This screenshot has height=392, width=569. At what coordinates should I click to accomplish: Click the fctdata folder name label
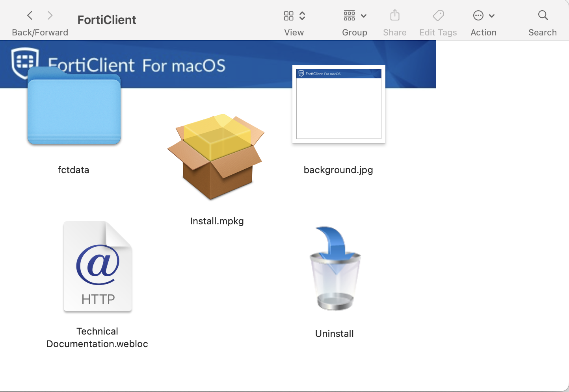coord(73,170)
